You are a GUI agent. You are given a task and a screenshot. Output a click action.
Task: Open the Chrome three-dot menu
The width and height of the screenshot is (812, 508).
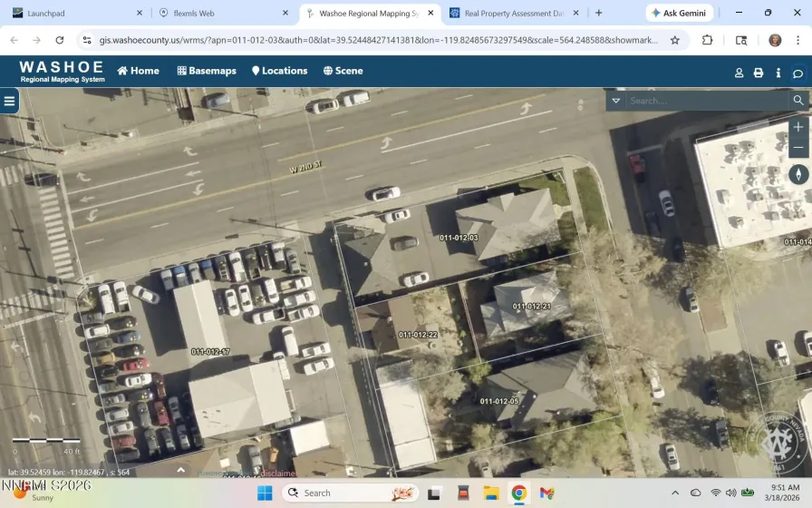click(x=797, y=40)
